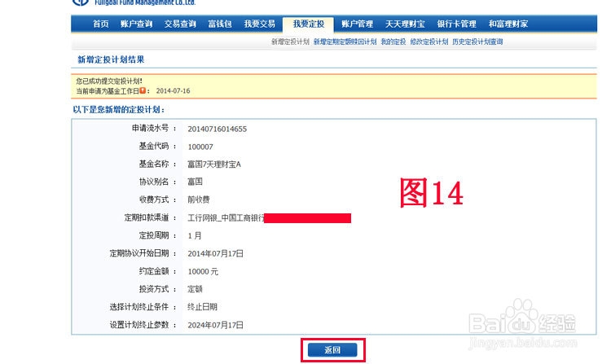Click the start date 2014年07月17日

216,253
